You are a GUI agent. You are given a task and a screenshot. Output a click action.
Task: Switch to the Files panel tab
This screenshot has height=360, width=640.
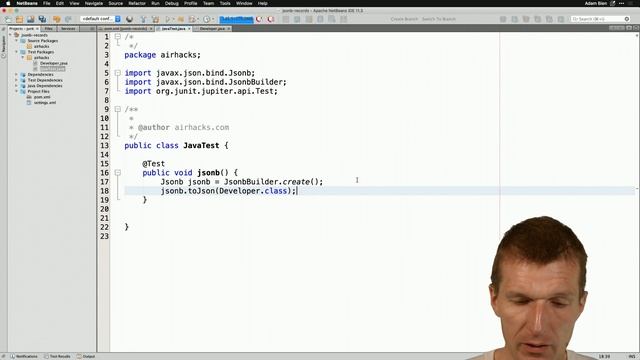[49, 29]
